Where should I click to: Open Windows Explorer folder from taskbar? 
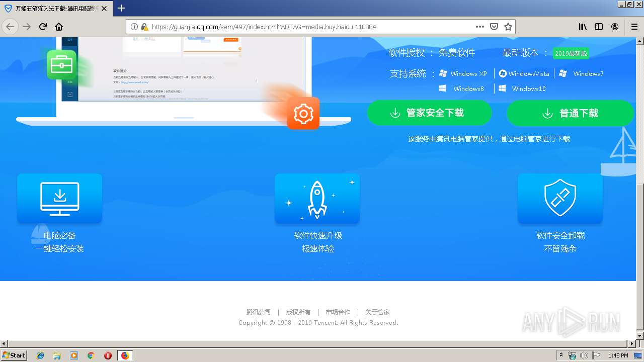(57, 355)
